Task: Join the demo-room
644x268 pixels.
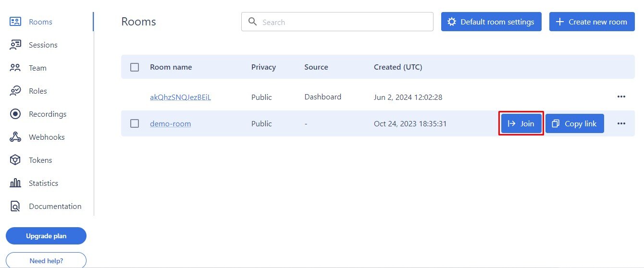Action: coord(521,123)
